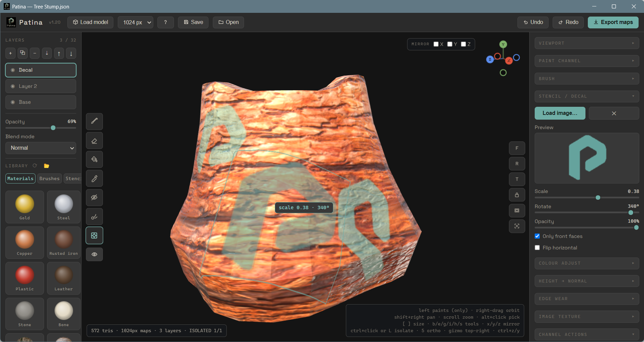Select the Copper material
Screen dimensions: 644x342
coord(25,243)
